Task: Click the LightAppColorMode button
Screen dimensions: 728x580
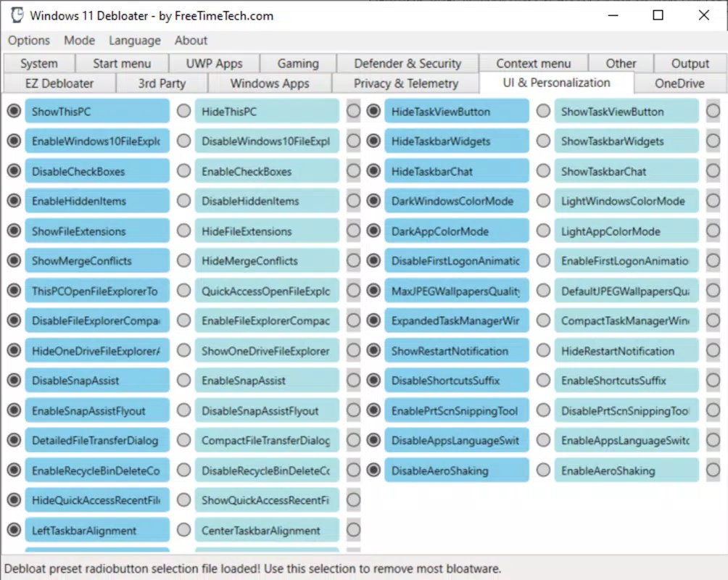Action: [x=626, y=231]
